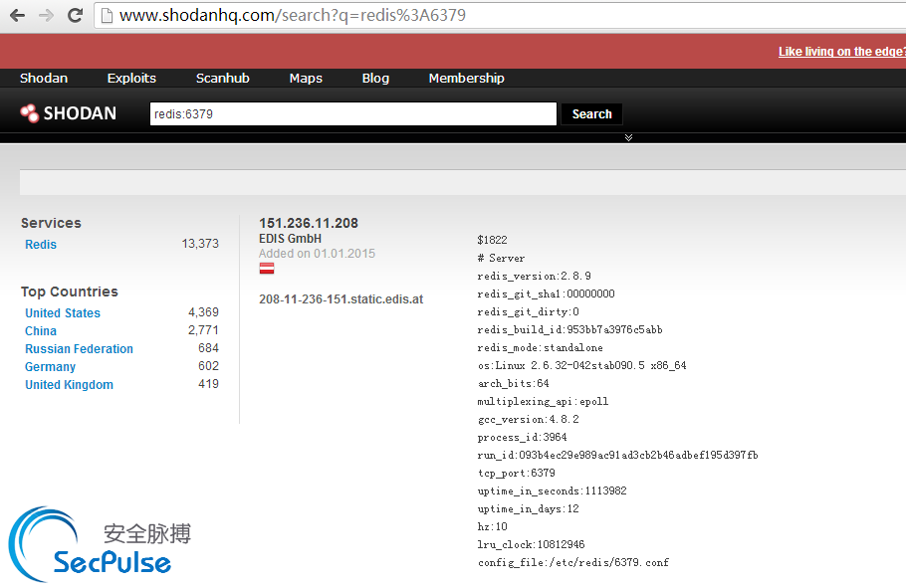Click the Redis count 13,373

tap(200, 244)
